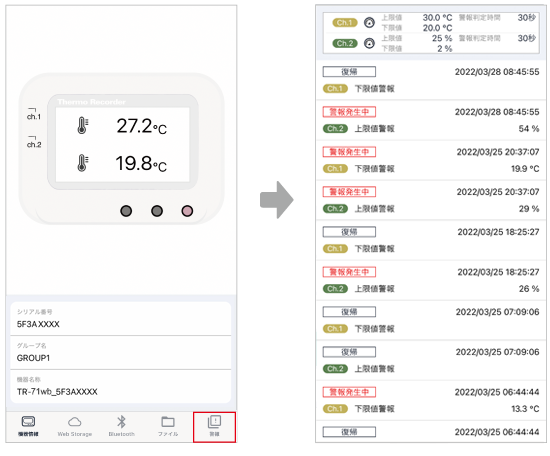This screenshot has height=456, width=550.
Task: Open Ch.1 upper limit 30.0 °C setting
Action: [417, 18]
